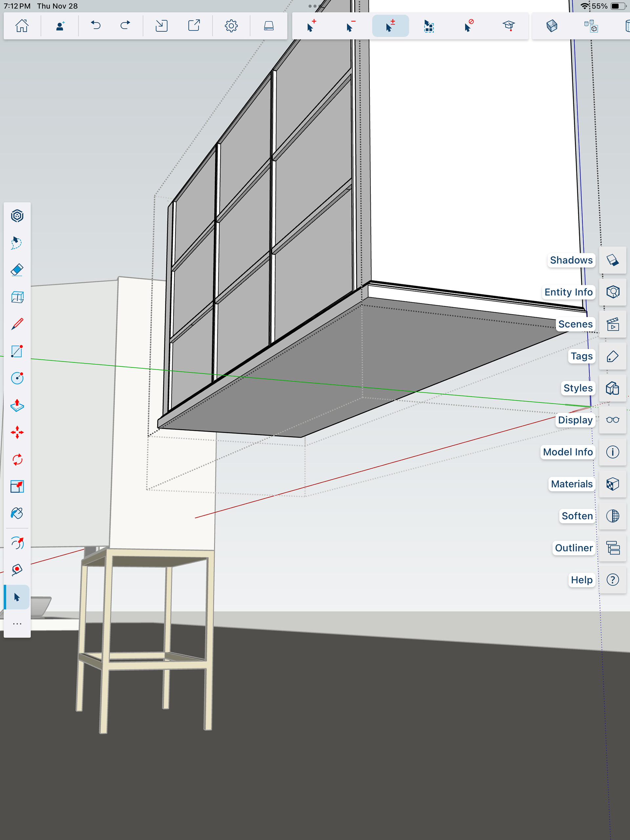Open the Circle tools flyout
This screenshot has width=630, height=840.
[x=17, y=378]
